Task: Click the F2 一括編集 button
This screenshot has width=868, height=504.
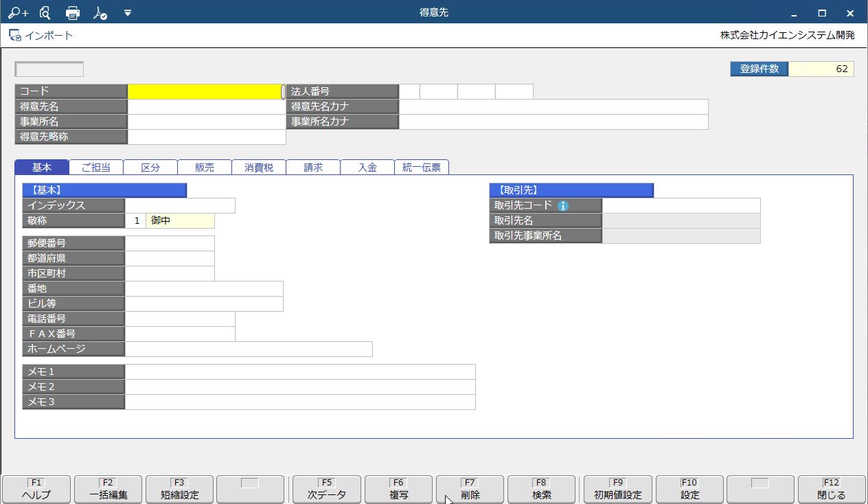Action: (108, 489)
